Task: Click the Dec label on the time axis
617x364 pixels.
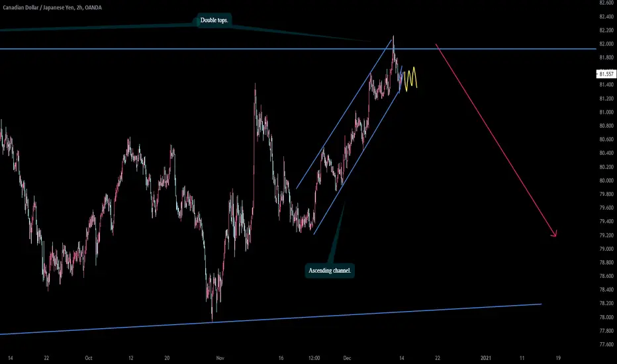Action: (347, 358)
